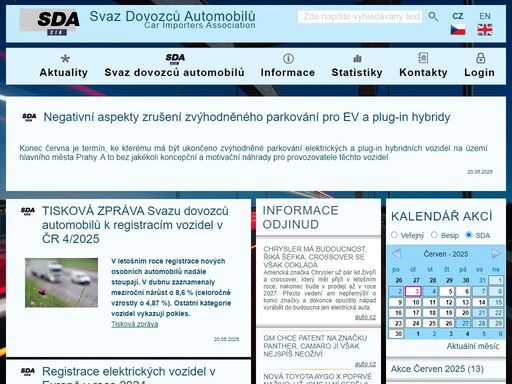Click the search magnifier icon
This screenshot has height=384, width=512.
click(x=433, y=16)
